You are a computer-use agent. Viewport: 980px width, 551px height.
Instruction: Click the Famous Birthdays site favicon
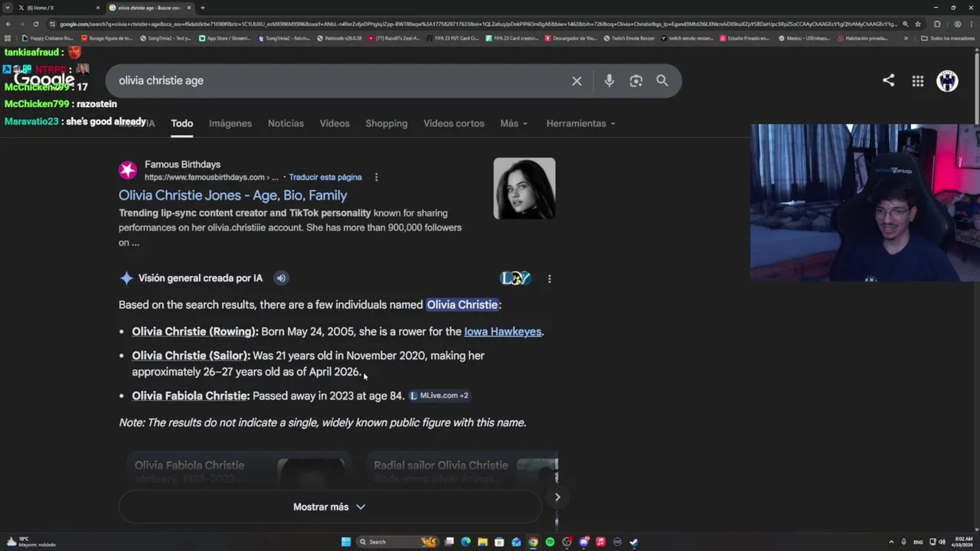pos(128,171)
